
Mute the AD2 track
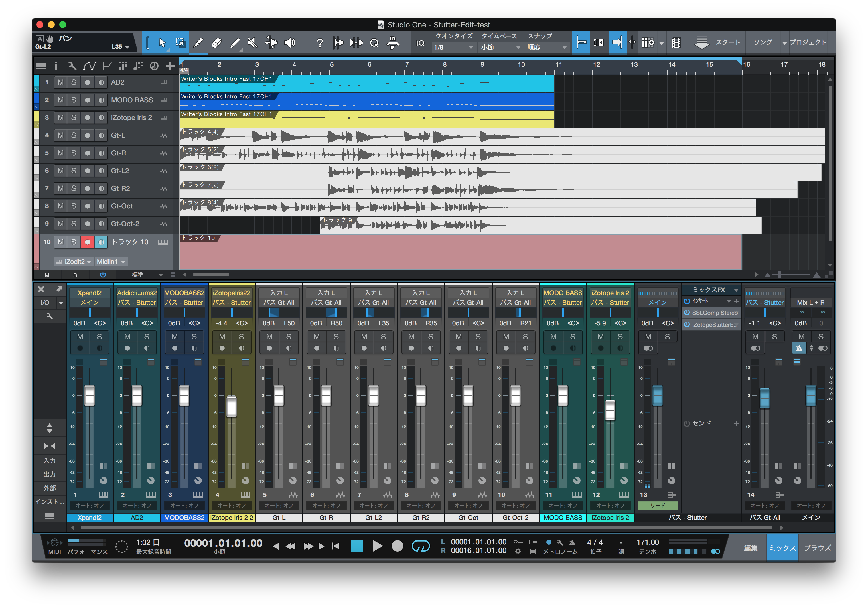(60, 82)
